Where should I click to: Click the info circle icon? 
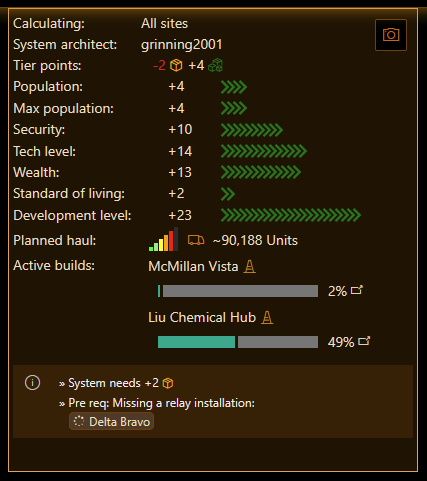tap(32, 383)
